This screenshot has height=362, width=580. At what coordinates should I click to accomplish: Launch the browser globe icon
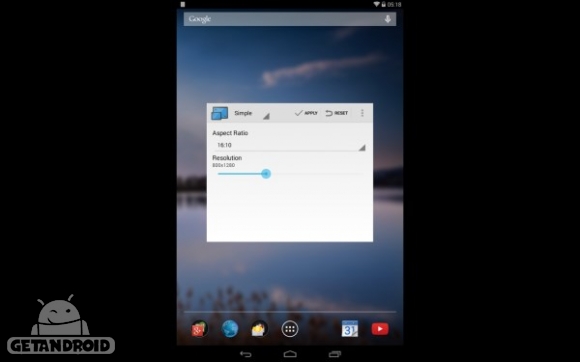click(x=230, y=329)
